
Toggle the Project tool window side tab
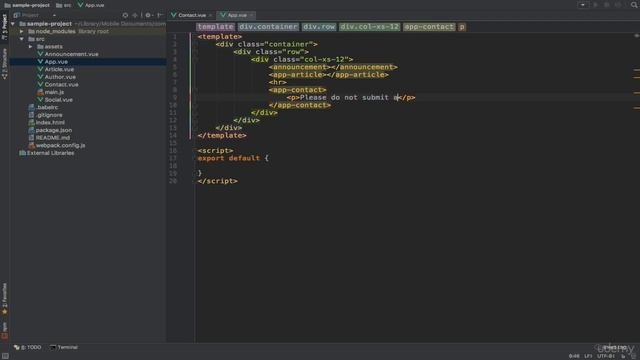[4, 27]
